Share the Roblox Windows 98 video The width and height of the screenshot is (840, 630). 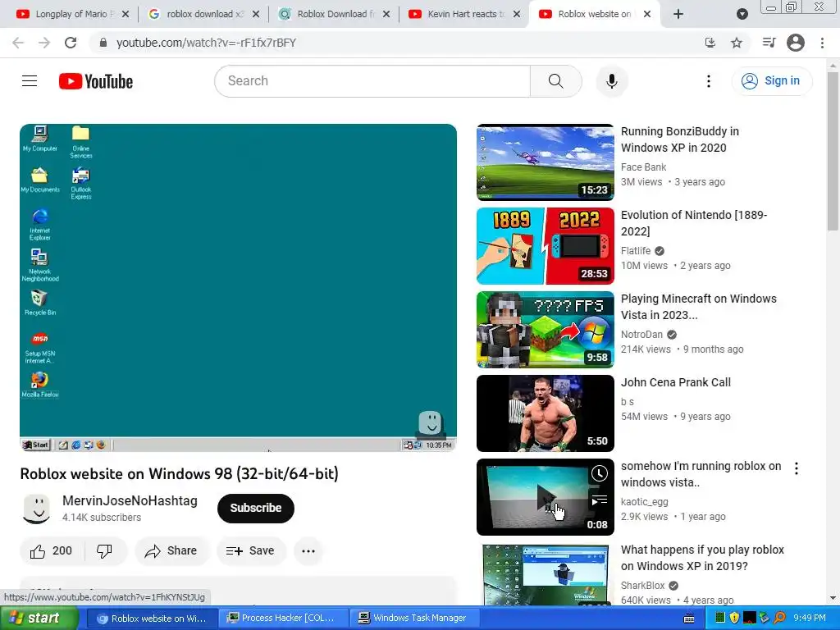[x=171, y=550]
